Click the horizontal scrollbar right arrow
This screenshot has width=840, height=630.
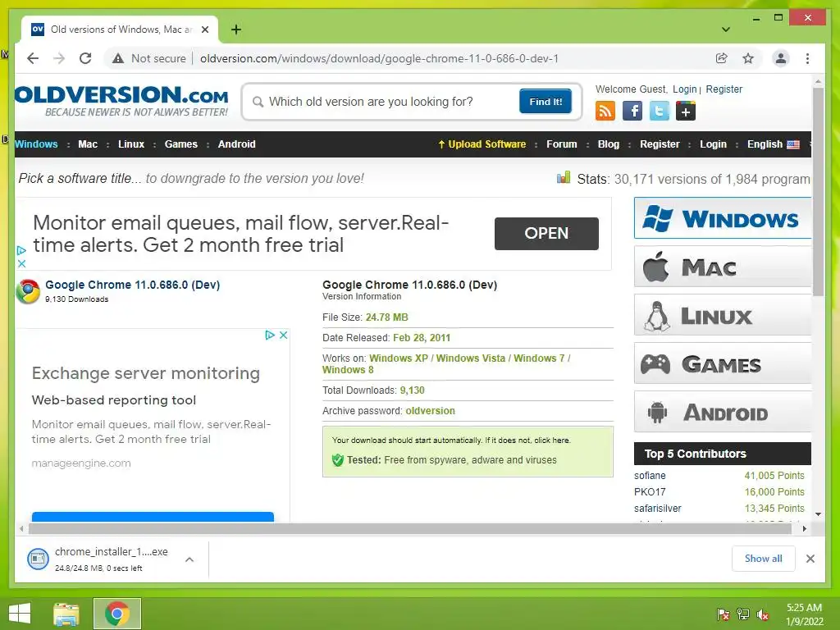point(804,529)
